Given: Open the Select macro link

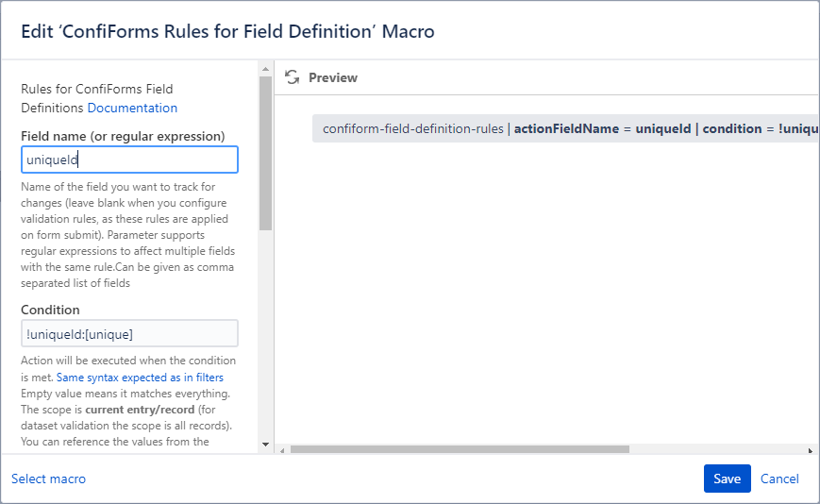Looking at the screenshot, I should 49,479.
